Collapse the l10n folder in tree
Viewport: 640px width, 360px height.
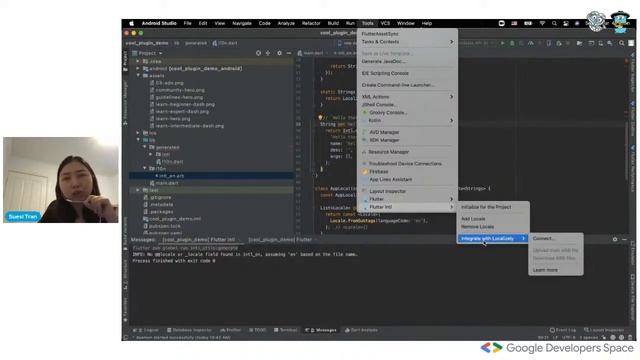click(x=145, y=168)
